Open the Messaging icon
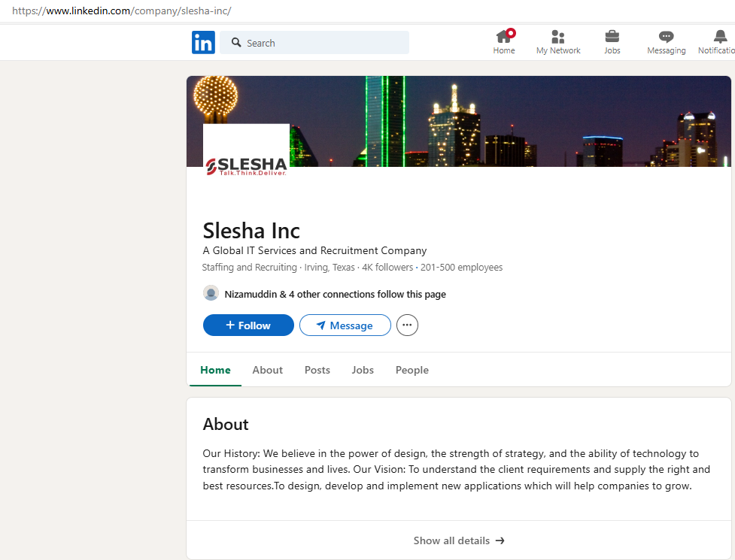This screenshot has height=560, width=735. pos(666,37)
